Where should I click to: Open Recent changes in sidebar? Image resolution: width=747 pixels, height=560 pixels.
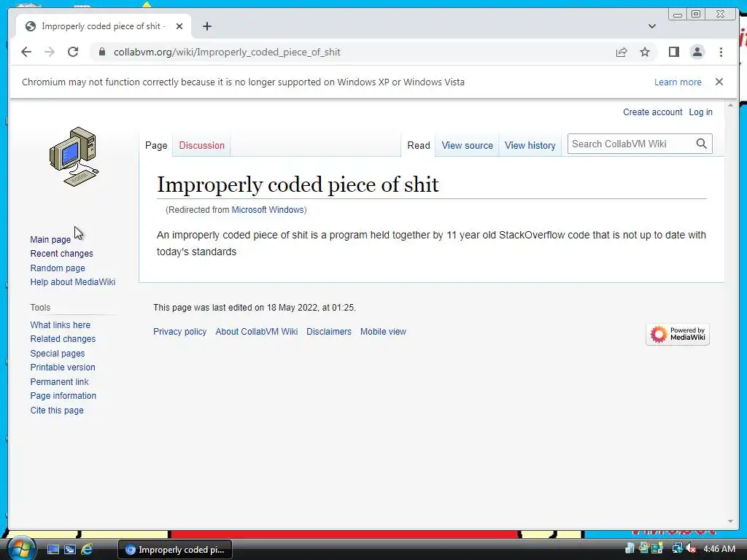pos(61,253)
